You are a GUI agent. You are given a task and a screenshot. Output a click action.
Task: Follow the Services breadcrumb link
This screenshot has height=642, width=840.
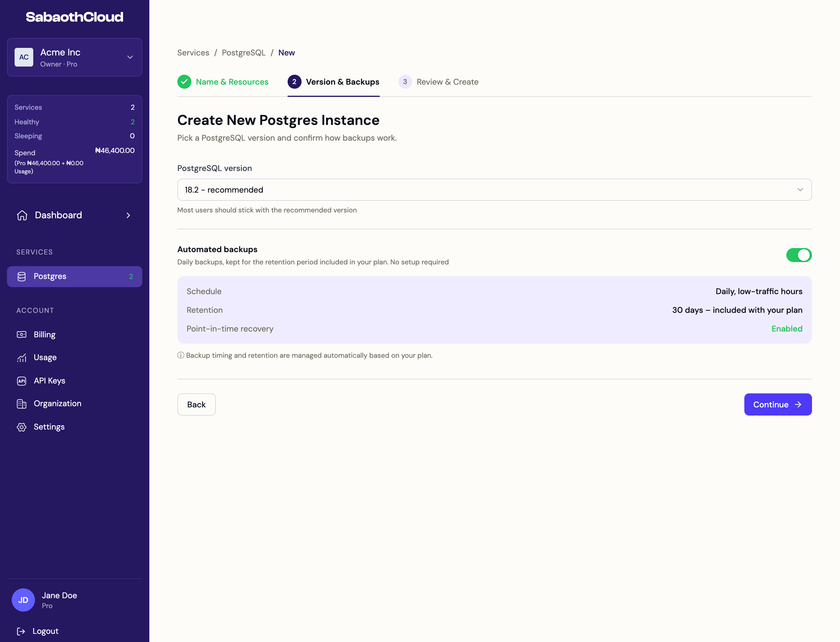[x=193, y=53]
